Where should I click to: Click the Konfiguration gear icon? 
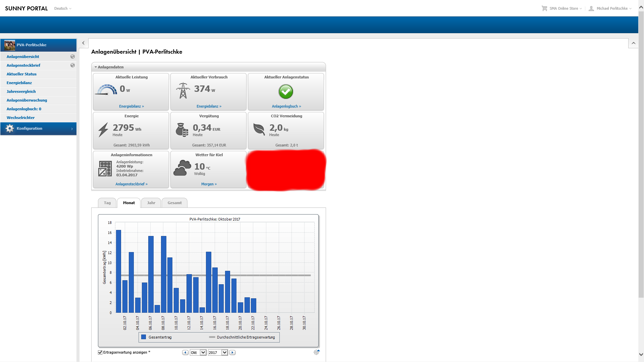[10, 128]
